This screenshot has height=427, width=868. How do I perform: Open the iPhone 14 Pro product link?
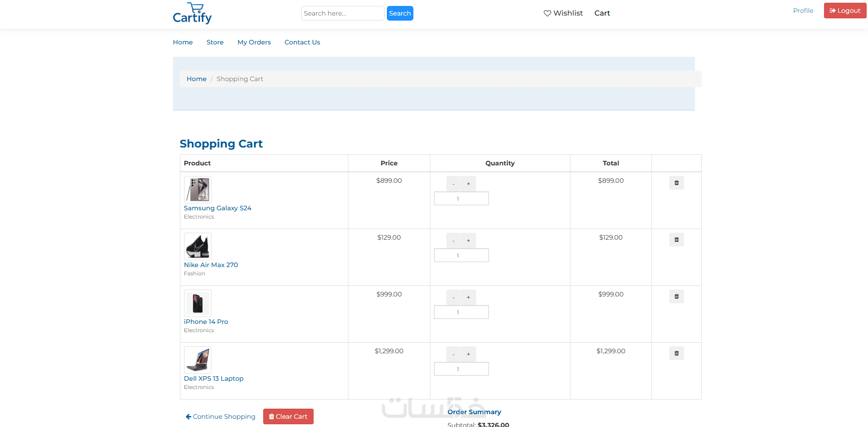pyautogui.click(x=206, y=322)
